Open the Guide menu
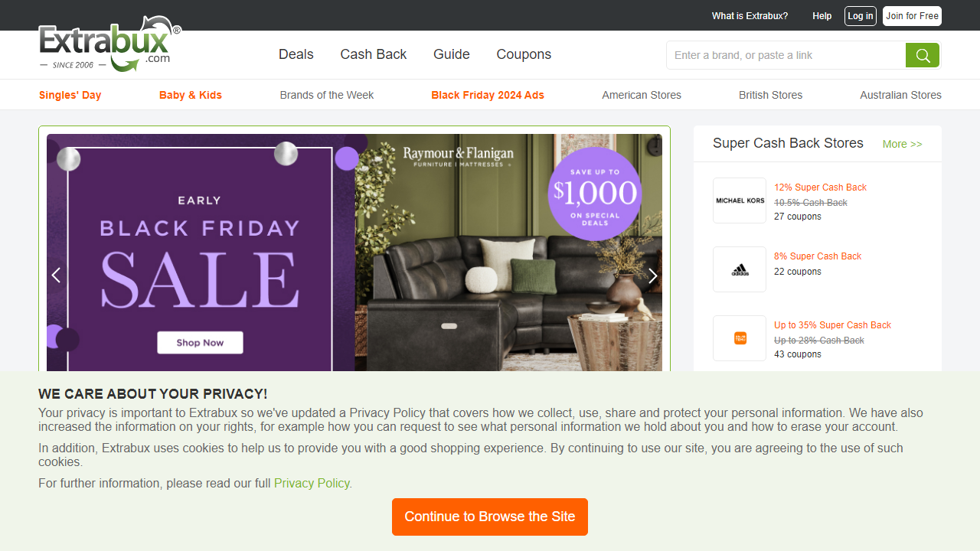Image resolution: width=980 pixels, height=551 pixels. (x=452, y=54)
